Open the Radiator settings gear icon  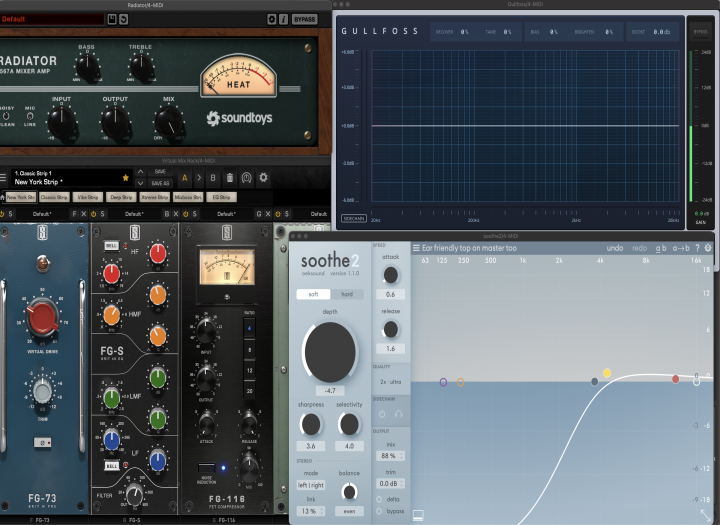coord(271,19)
